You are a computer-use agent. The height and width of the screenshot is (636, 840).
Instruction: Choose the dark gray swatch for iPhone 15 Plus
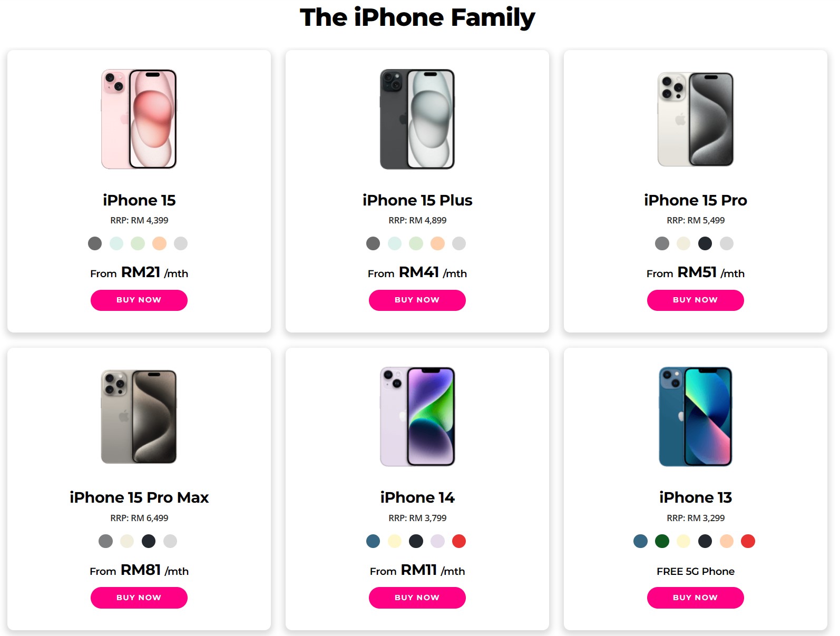click(x=373, y=243)
